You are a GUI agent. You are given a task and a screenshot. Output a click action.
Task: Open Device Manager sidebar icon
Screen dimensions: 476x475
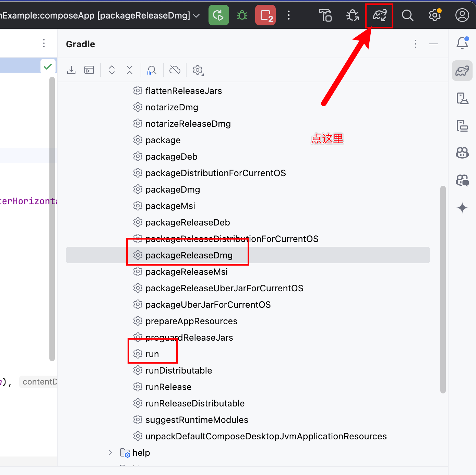pyautogui.click(x=462, y=98)
